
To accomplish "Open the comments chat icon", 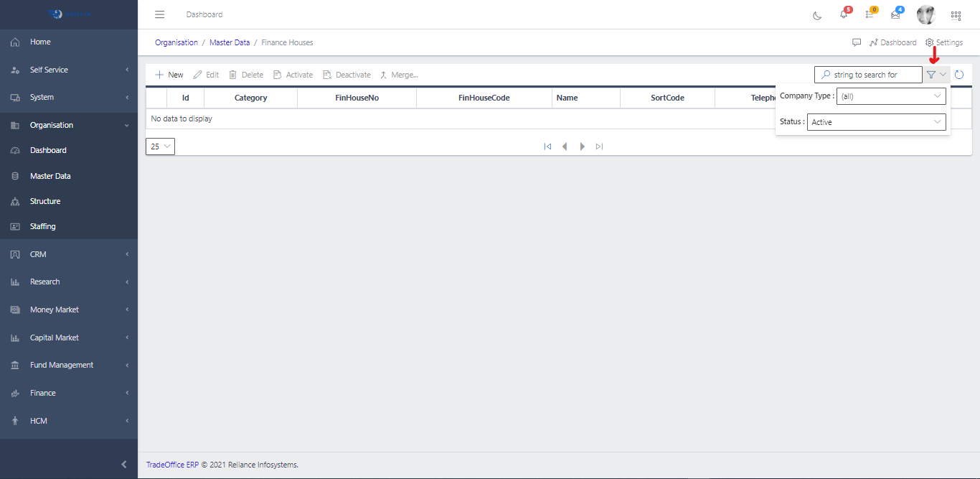I will click(857, 42).
